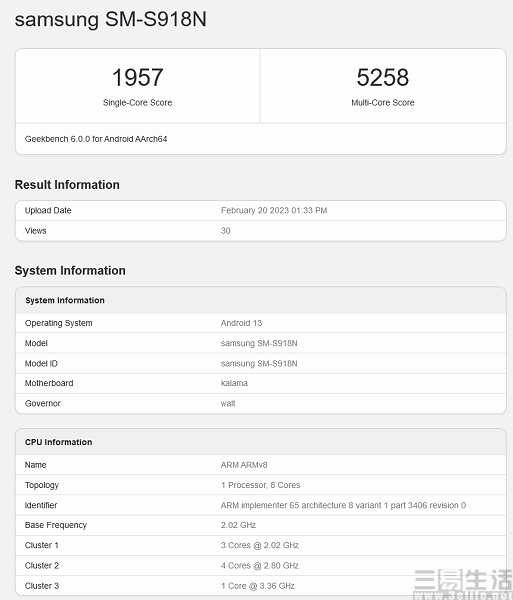Select the views count 30

point(226,231)
